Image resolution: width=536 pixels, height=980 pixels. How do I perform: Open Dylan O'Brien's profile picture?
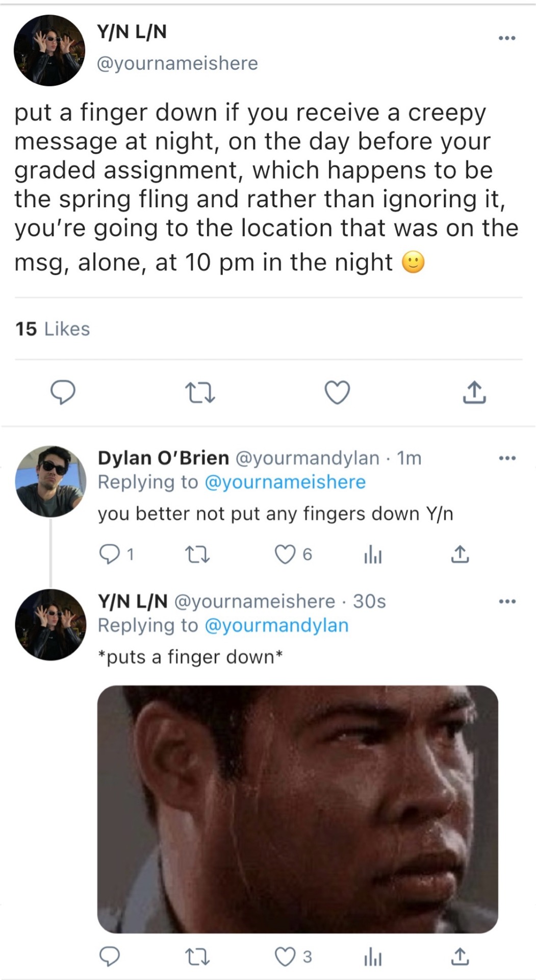click(50, 481)
